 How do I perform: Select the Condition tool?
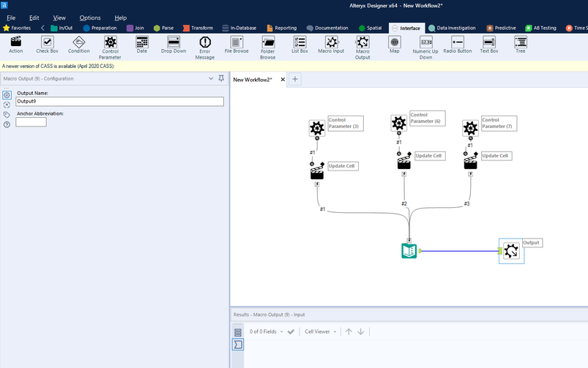tap(79, 45)
